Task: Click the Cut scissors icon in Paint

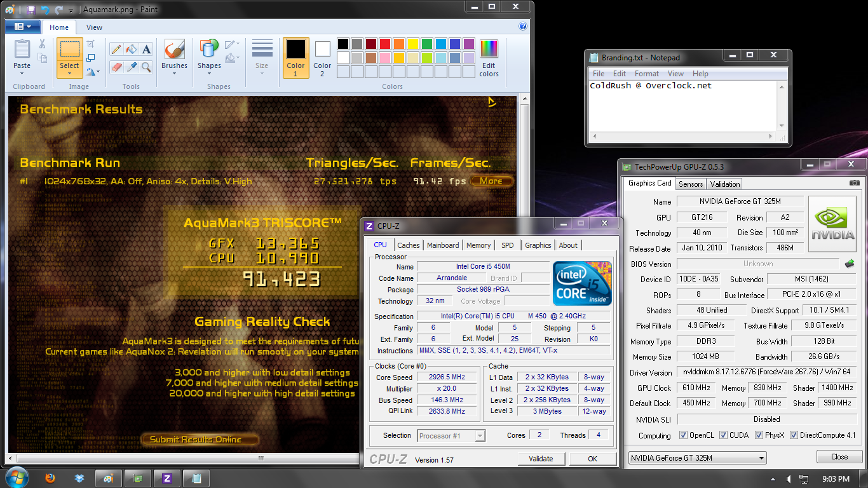Action: [x=42, y=44]
